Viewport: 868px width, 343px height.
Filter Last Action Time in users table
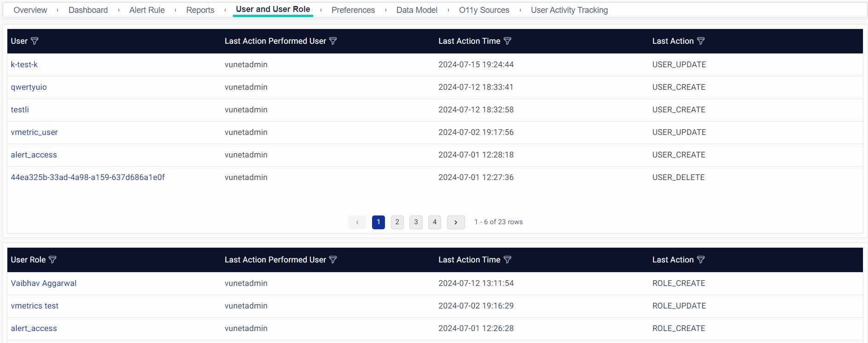coord(507,41)
